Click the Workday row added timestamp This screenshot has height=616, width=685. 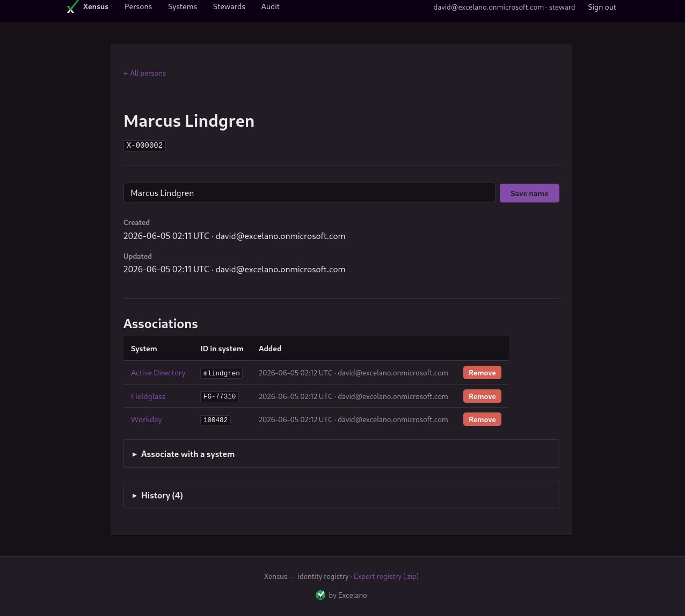tap(353, 419)
